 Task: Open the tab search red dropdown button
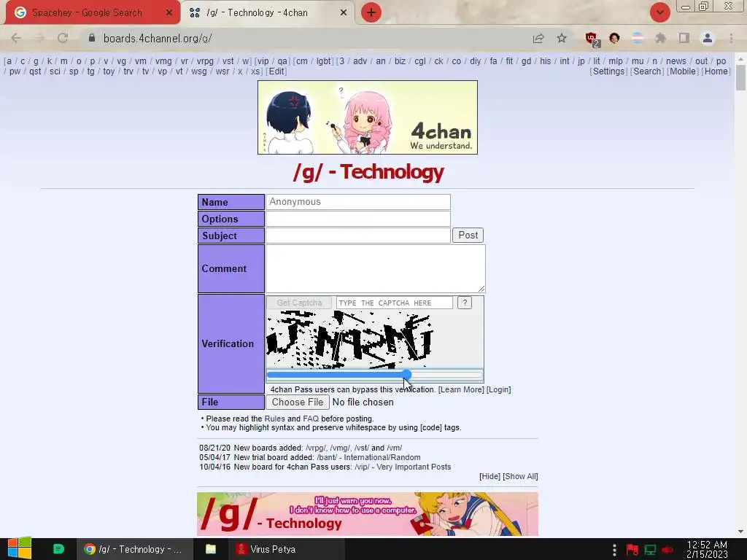[659, 12]
